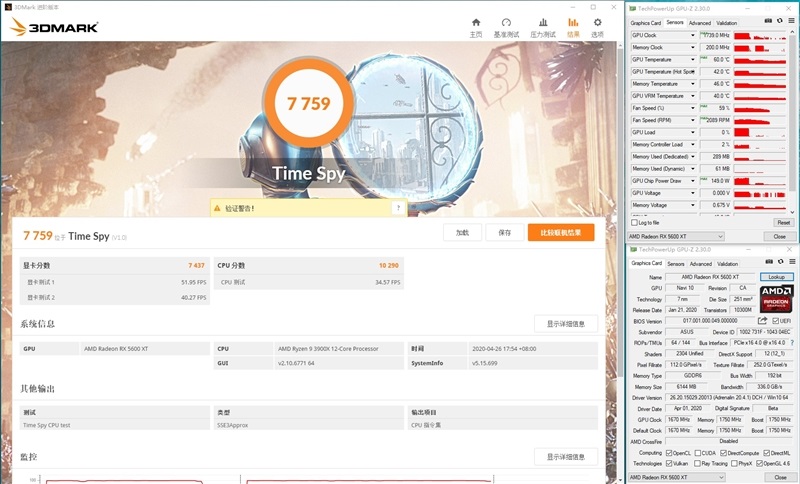Image resolution: width=800 pixels, height=484 pixels.
Task: Toggle the UEFI checkbox
Action: tap(776, 321)
